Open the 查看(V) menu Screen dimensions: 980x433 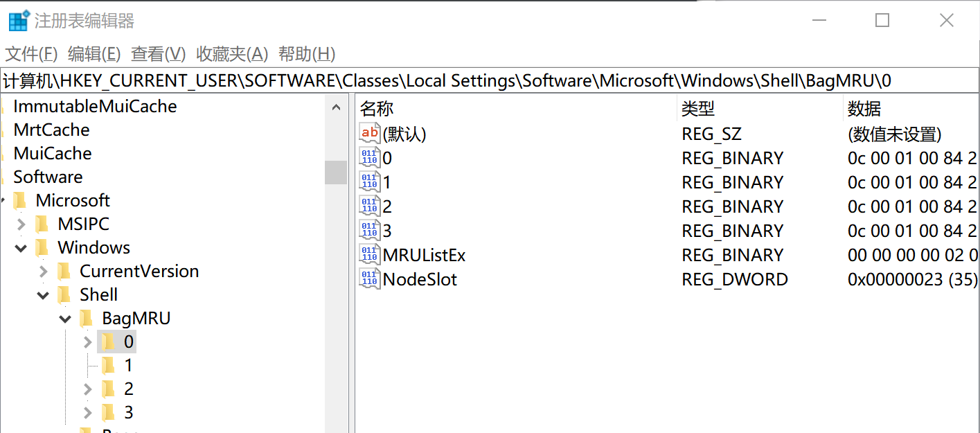click(x=158, y=54)
